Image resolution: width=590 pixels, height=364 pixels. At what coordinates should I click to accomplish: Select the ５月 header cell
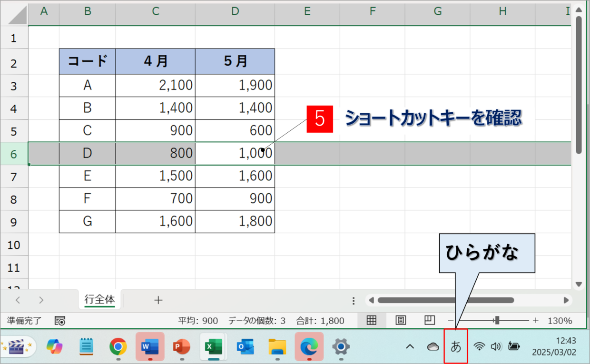[235, 61]
